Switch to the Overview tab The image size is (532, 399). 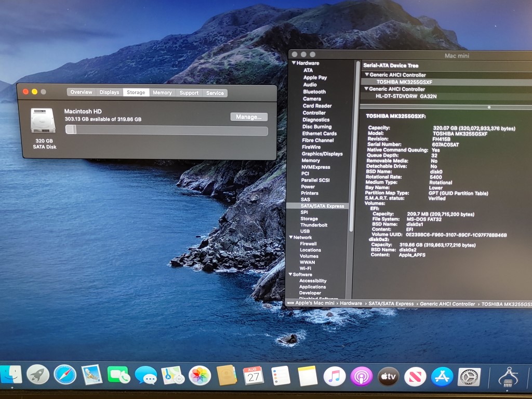pyautogui.click(x=81, y=92)
